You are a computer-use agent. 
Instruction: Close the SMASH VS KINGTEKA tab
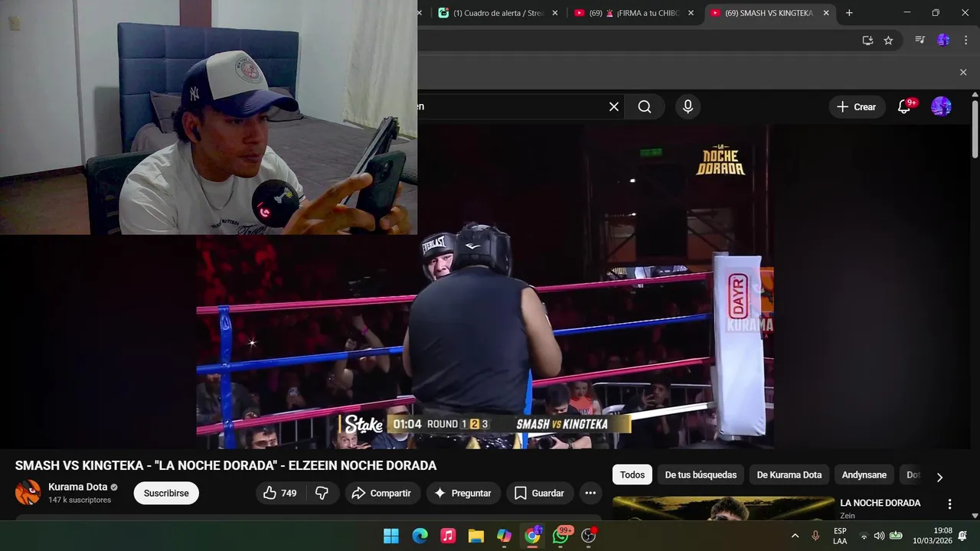click(x=826, y=13)
